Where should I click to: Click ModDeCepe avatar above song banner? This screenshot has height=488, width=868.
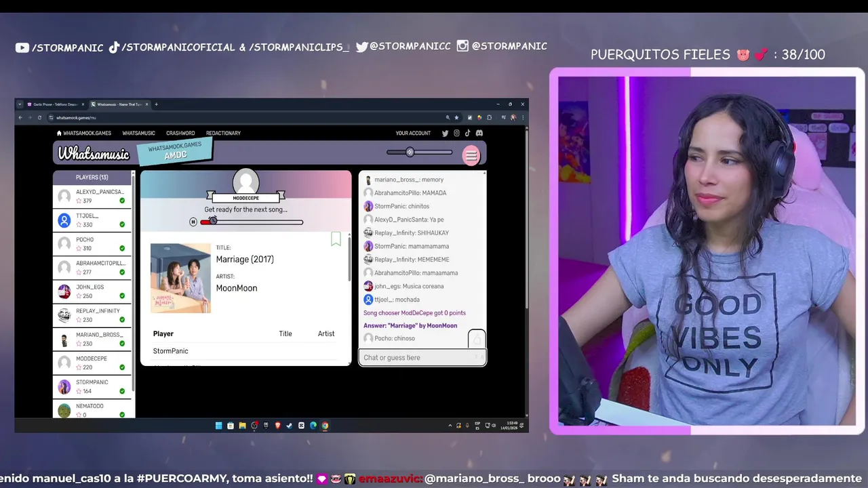245,182
